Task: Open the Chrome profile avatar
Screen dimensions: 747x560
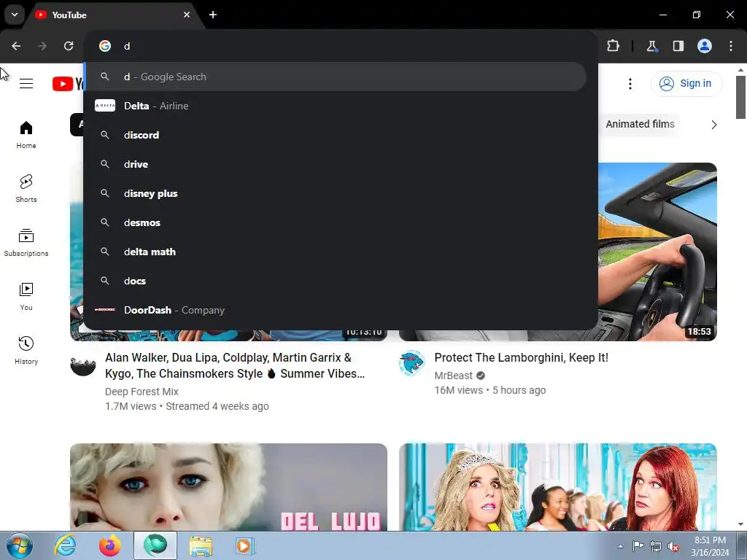Action: (705, 46)
